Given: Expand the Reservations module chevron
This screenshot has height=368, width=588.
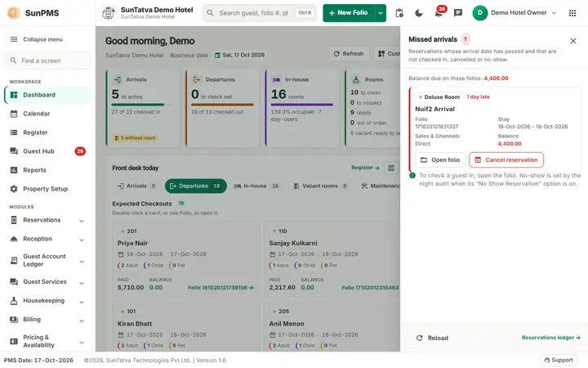Looking at the screenshot, I should (82, 221).
